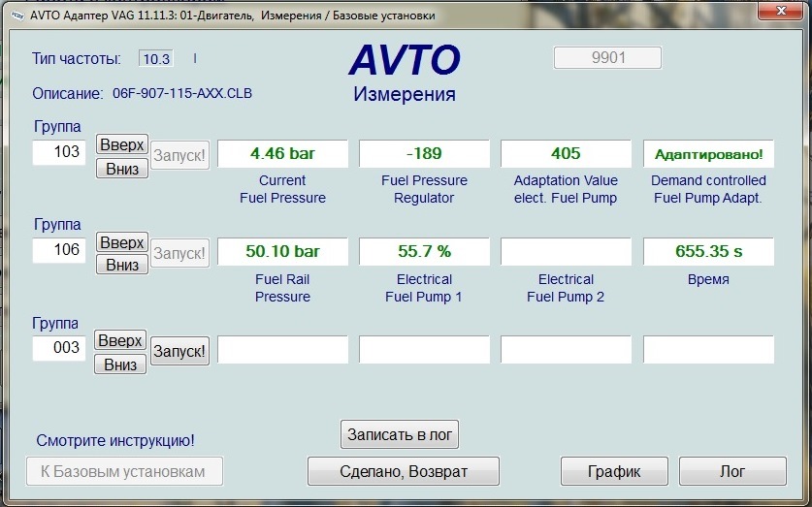Click the Записать в лог button

point(400,434)
